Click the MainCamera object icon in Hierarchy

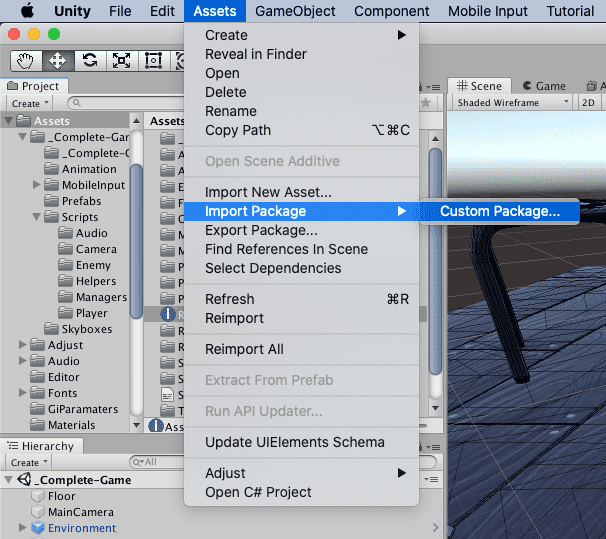[38, 512]
